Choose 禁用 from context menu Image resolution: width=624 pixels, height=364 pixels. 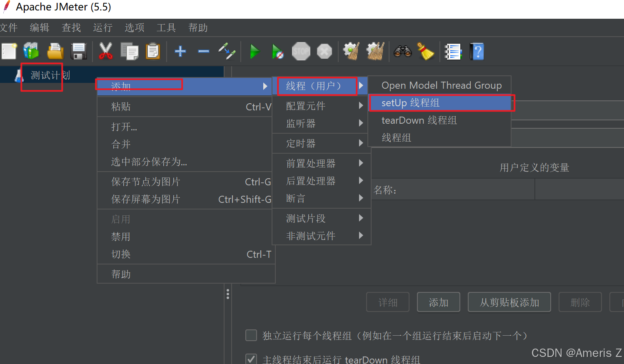[x=185, y=237]
